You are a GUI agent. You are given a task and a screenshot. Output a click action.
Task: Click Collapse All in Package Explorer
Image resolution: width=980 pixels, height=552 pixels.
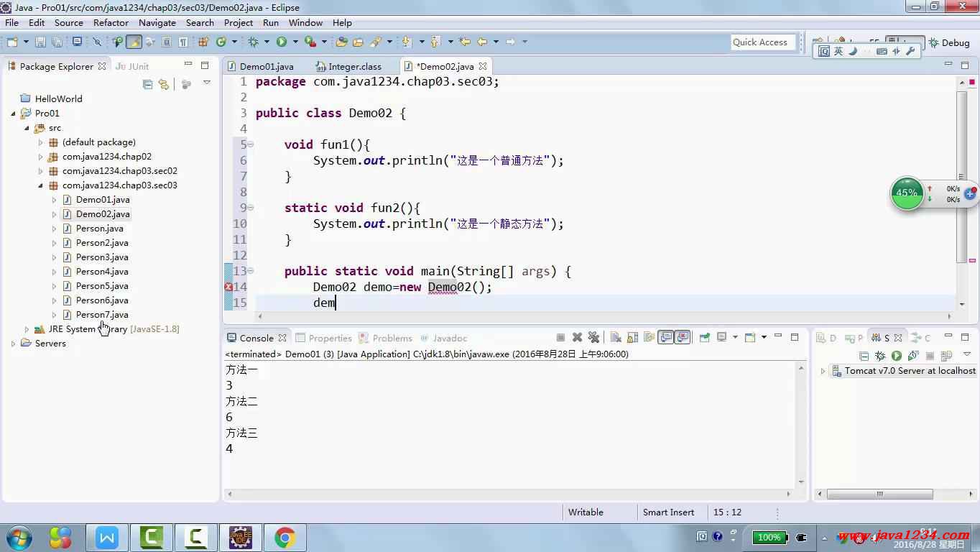coord(147,84)
